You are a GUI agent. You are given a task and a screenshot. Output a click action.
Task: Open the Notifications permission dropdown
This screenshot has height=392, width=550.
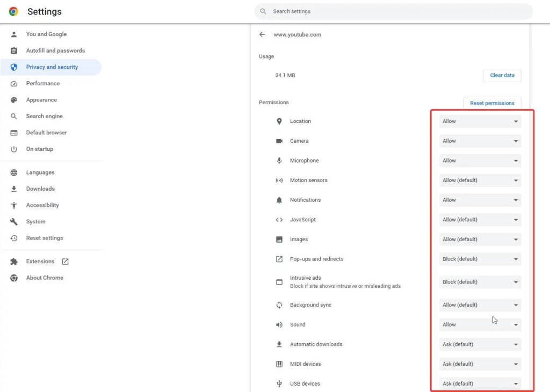480,200
